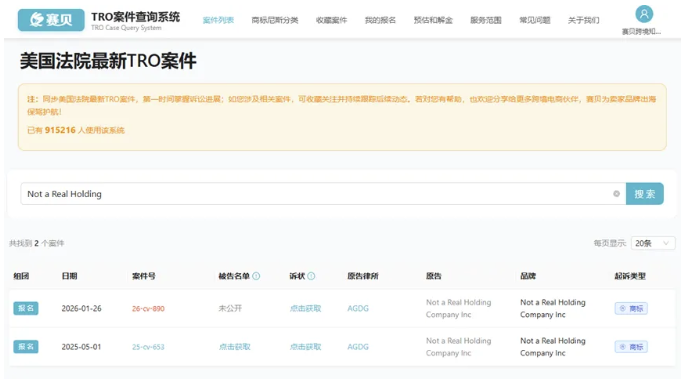The height and width of the screenshot is (382, 694).
Task: Click the 赛贝 logo
Action: [x=51, y=20]
